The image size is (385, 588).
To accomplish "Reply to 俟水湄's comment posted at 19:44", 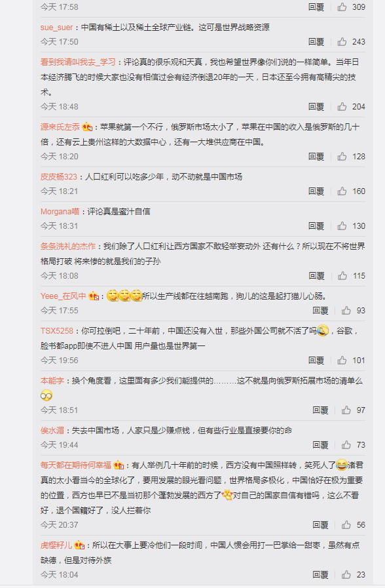I will [320, 444].
